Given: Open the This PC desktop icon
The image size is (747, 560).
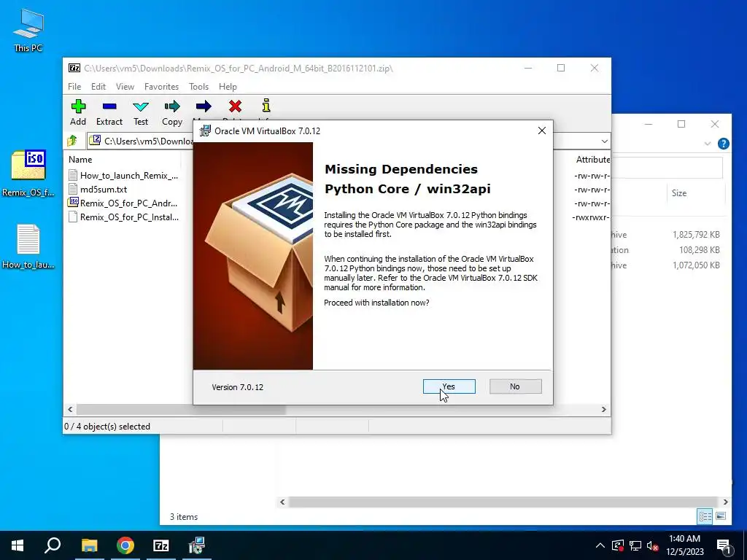Looking at the screenshot, I should (28, 31).
